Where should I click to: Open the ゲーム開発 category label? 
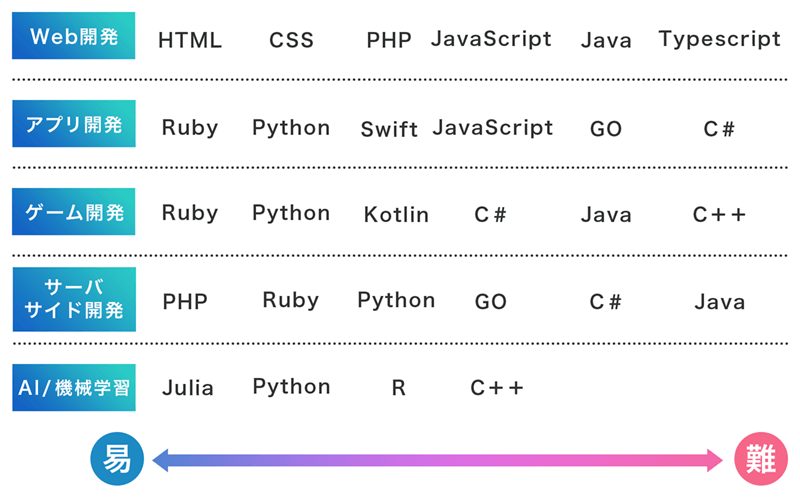pos(74,212)
